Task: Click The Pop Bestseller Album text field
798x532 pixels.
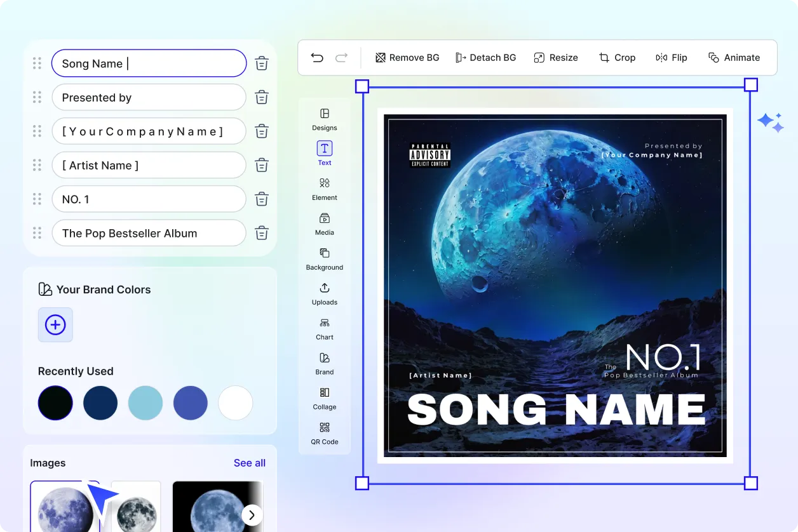Action: (149, 233)
